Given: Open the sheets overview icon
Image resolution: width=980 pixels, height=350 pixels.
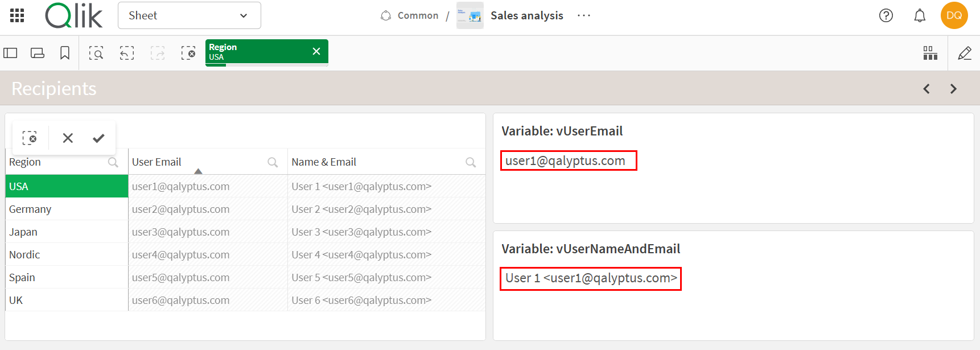Looking at the screenshot, I should point(38,53).
